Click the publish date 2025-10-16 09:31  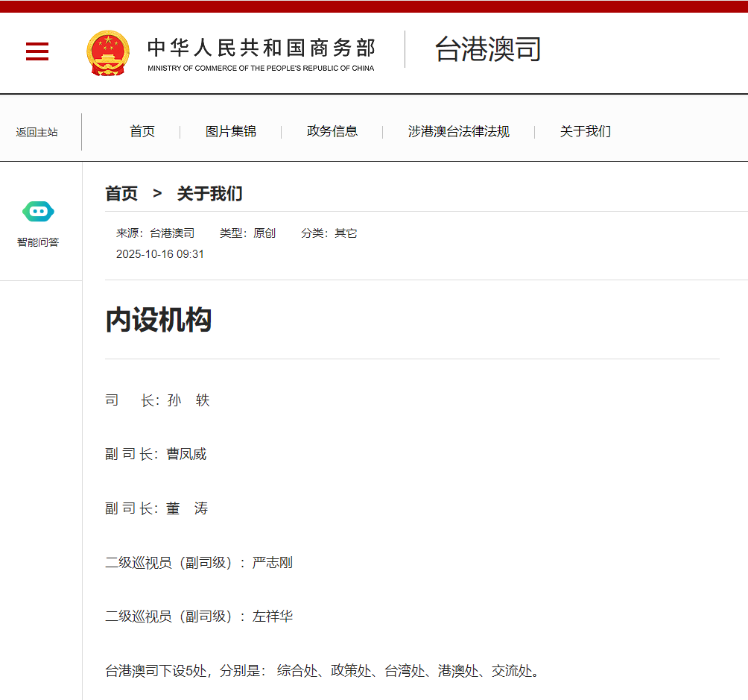[x=160, y=254]
